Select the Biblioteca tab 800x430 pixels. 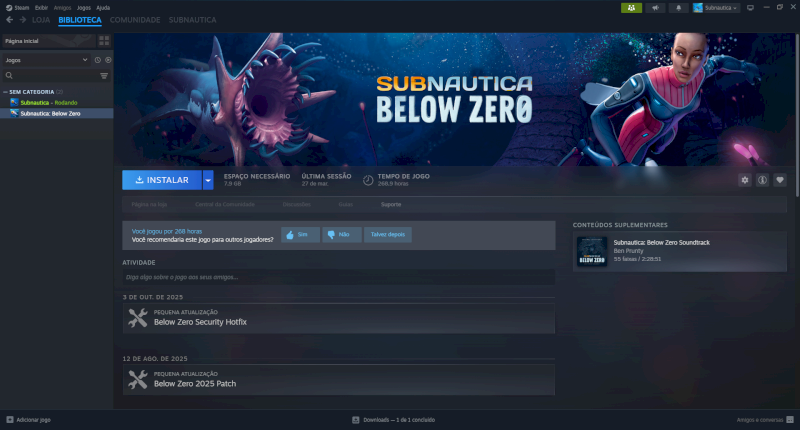[80, 20]
